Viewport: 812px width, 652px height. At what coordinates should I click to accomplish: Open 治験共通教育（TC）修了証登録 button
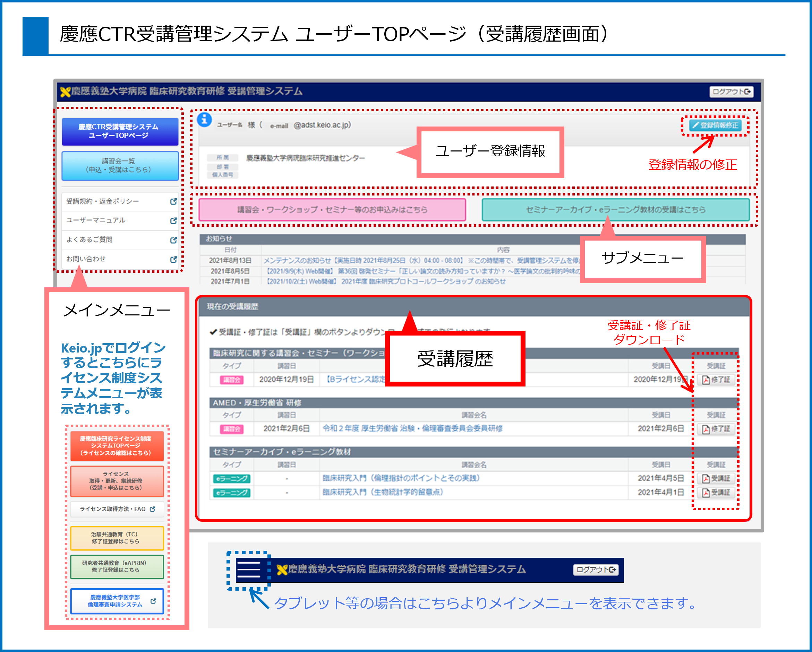point(117,538)
